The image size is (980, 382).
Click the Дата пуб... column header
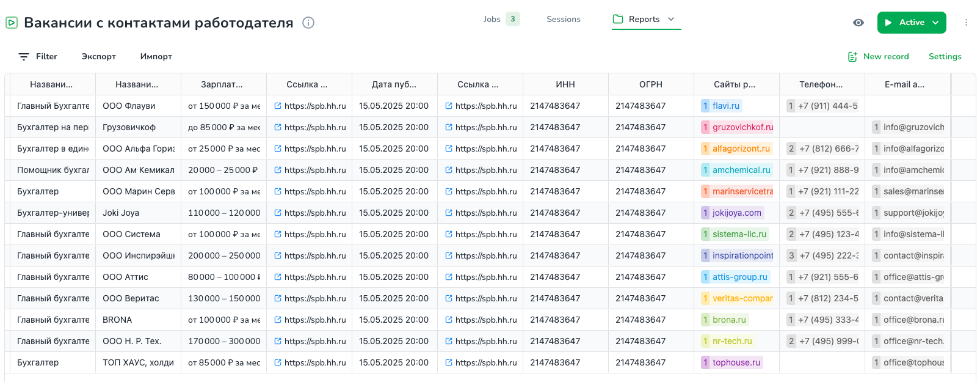click(x=394, y=84)
